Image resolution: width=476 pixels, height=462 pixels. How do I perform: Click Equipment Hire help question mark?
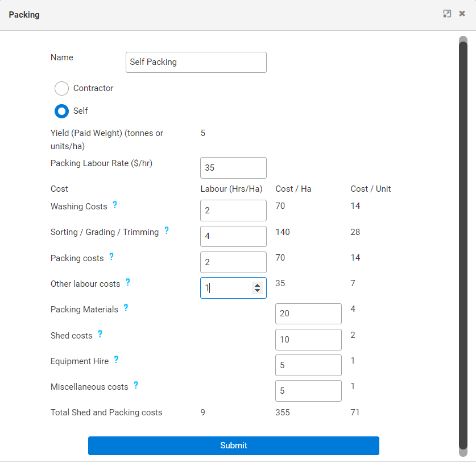tap(116, 360)
